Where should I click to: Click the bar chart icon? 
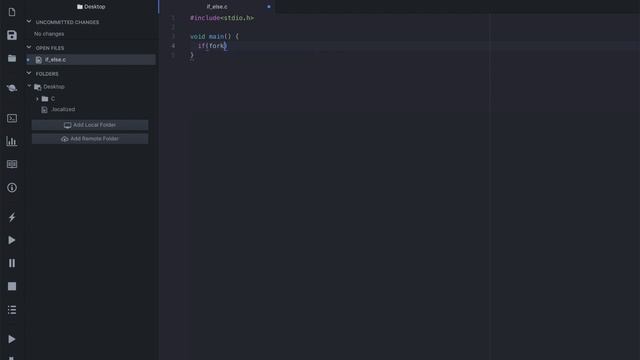click(12, 141)
